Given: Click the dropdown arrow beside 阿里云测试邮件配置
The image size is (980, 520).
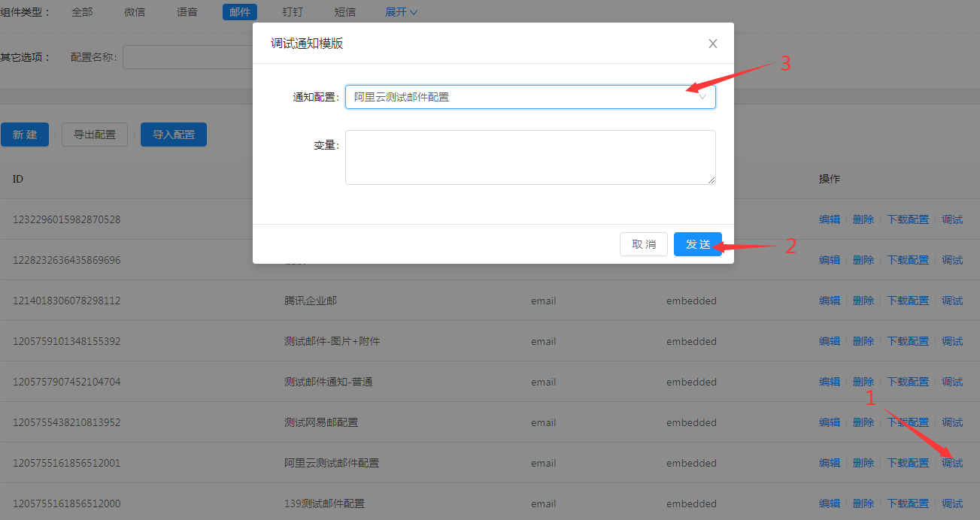Looking at the screenshot, I should tap(702, 96).
